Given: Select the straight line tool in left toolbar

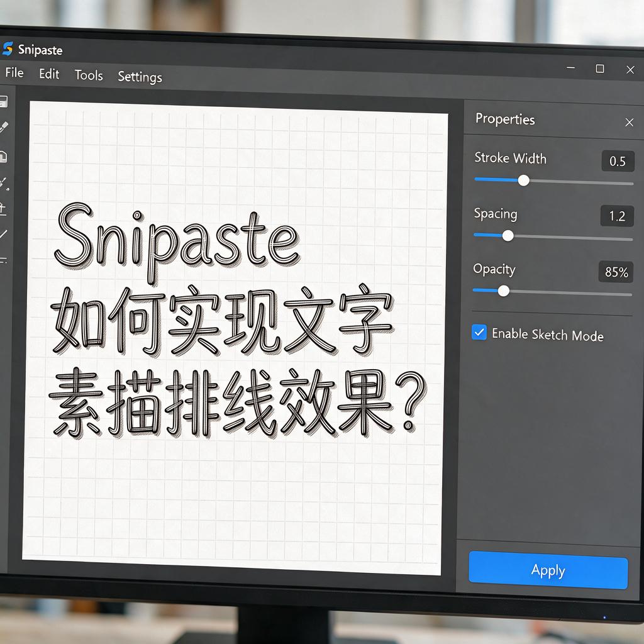Looking at the screenshot, I should 3,234.
